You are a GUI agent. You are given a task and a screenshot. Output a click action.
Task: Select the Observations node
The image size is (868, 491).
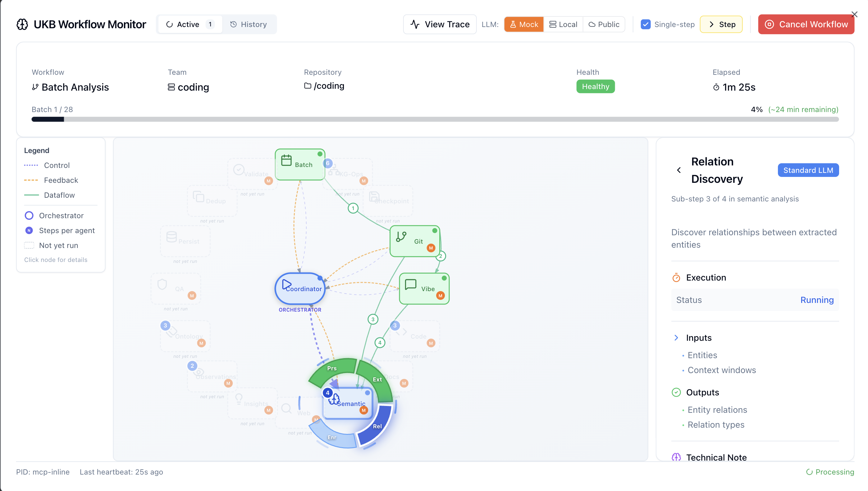pos(212,376)
